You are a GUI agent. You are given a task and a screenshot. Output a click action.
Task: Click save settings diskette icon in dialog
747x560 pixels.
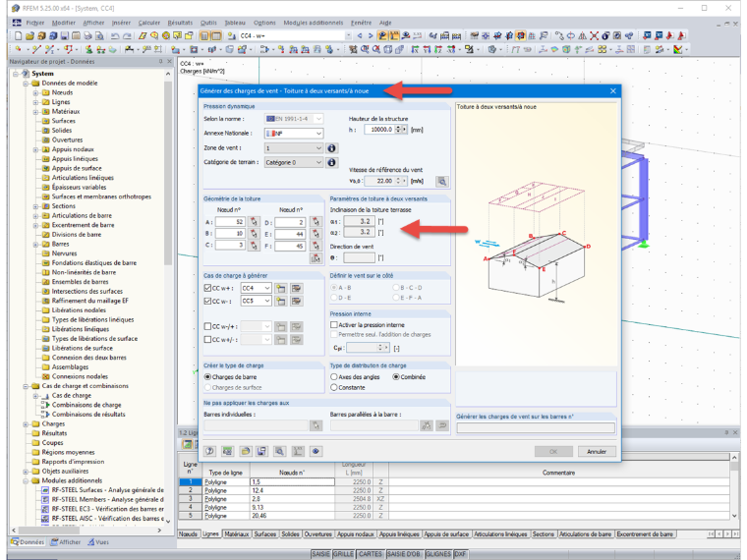(x=261, y=451)
